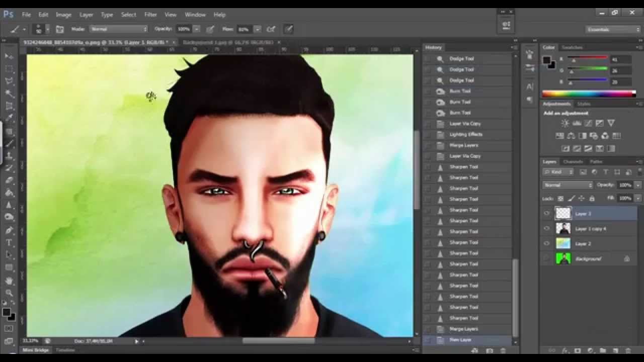
Task: Select the Rectangular Marquee tool
Action: point(9,68)
